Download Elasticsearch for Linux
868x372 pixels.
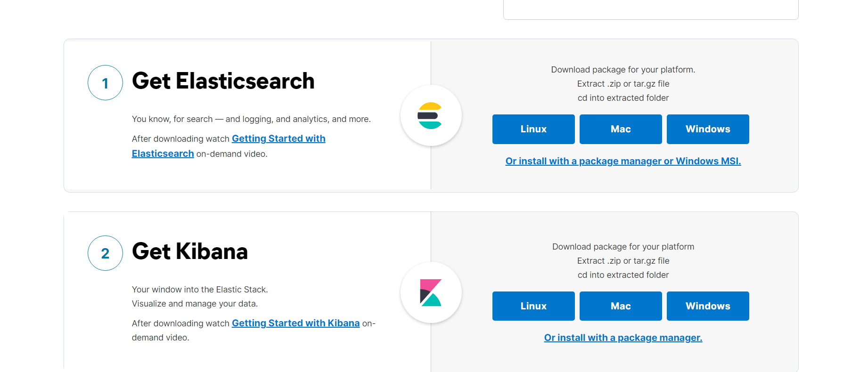533,129
